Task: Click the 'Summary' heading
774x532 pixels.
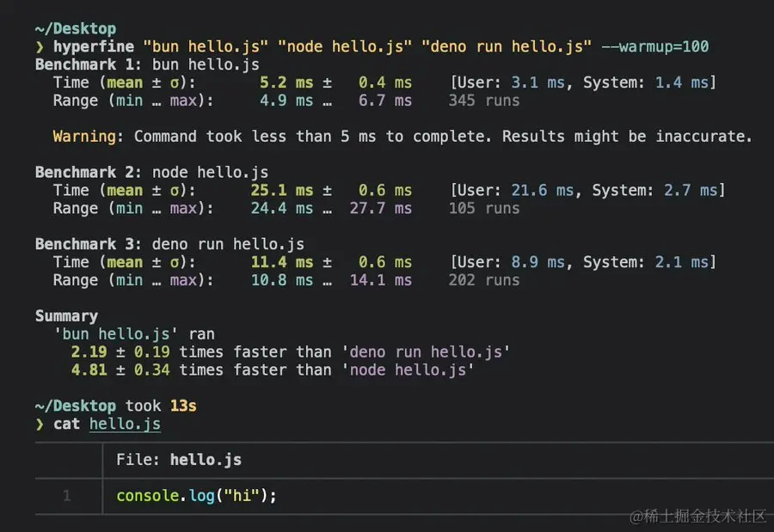Action: [x=66, y=315]
